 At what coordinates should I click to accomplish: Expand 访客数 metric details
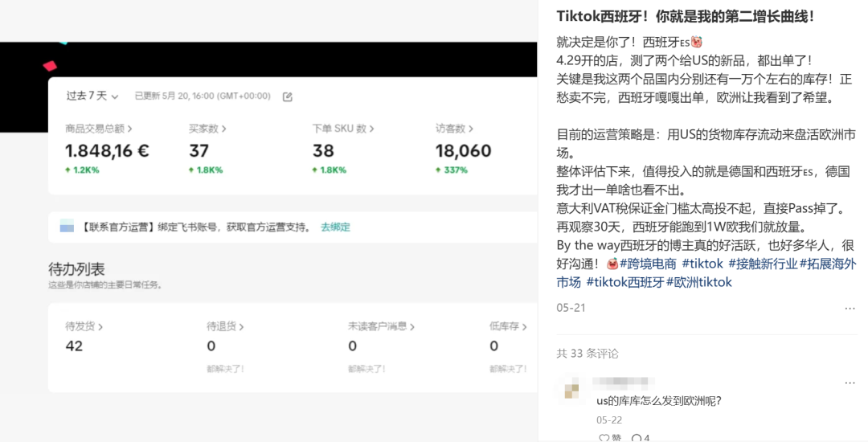pos(454,129)
